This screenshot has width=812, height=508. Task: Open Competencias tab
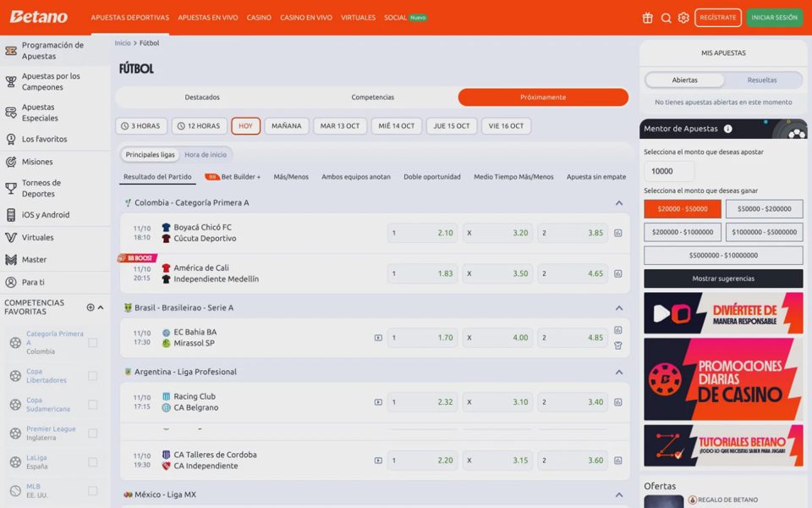(x=372, y=97)
